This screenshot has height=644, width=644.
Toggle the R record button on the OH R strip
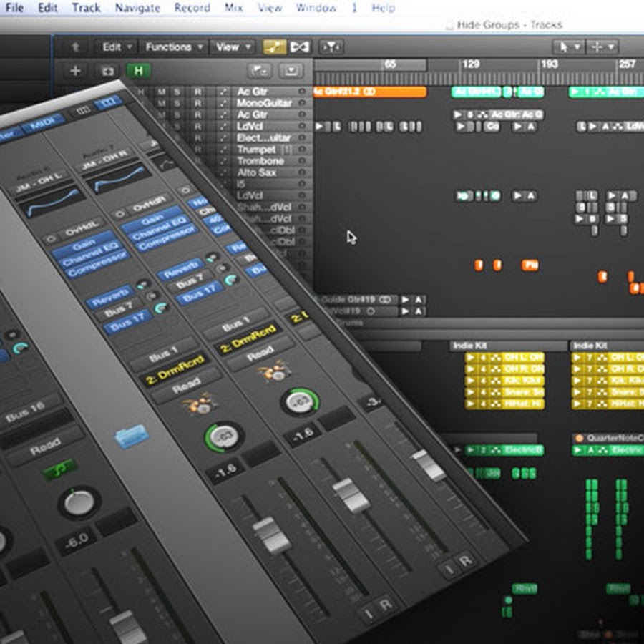click(x=465, y=561)
